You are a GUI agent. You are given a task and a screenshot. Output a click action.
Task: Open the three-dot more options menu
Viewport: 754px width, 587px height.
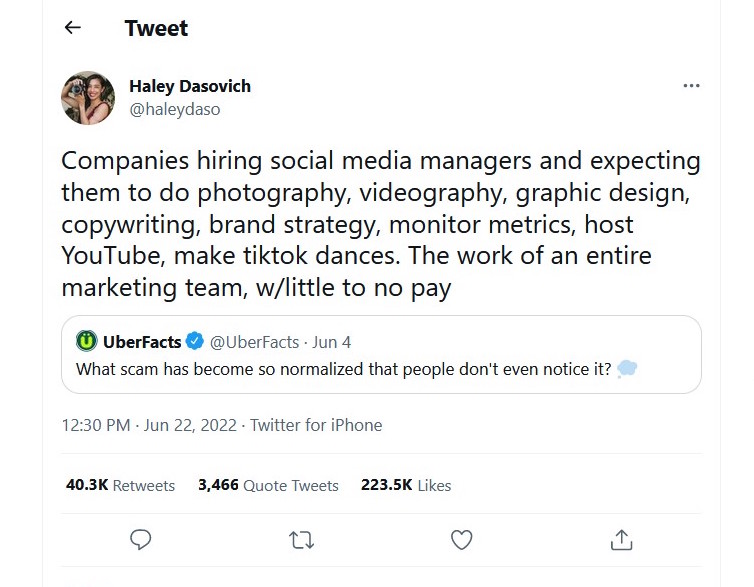point(691,86)
